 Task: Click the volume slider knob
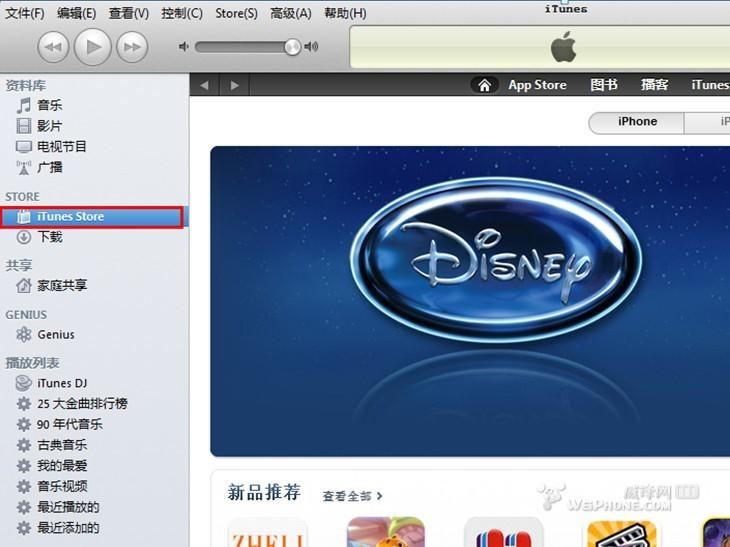[x=292, y=47]
